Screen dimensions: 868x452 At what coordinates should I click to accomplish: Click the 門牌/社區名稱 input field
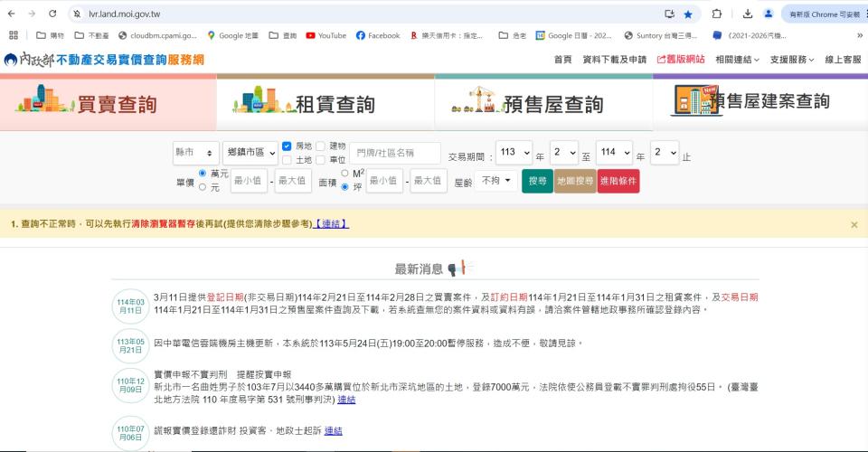[x=395, y=154]
